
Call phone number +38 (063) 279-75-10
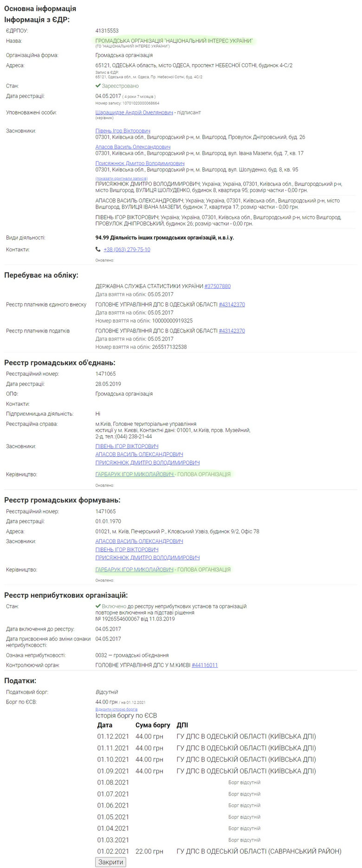point(127,249)
